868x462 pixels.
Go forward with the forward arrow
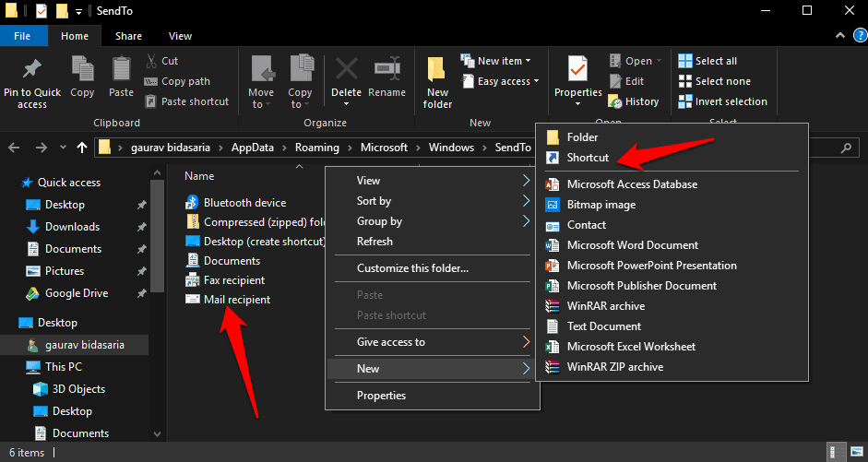pos(41,148)
